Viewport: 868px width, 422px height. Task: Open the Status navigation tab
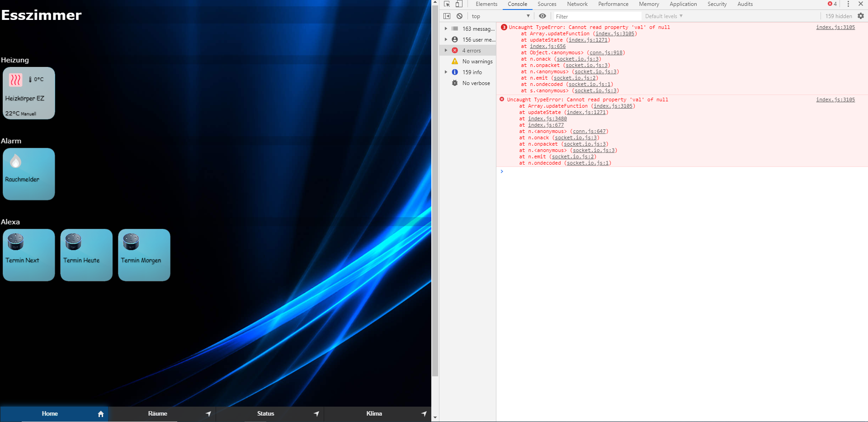270,414
